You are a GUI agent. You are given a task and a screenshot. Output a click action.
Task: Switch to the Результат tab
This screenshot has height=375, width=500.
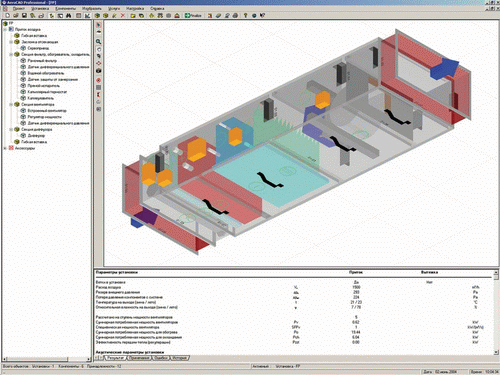(116, 358)
